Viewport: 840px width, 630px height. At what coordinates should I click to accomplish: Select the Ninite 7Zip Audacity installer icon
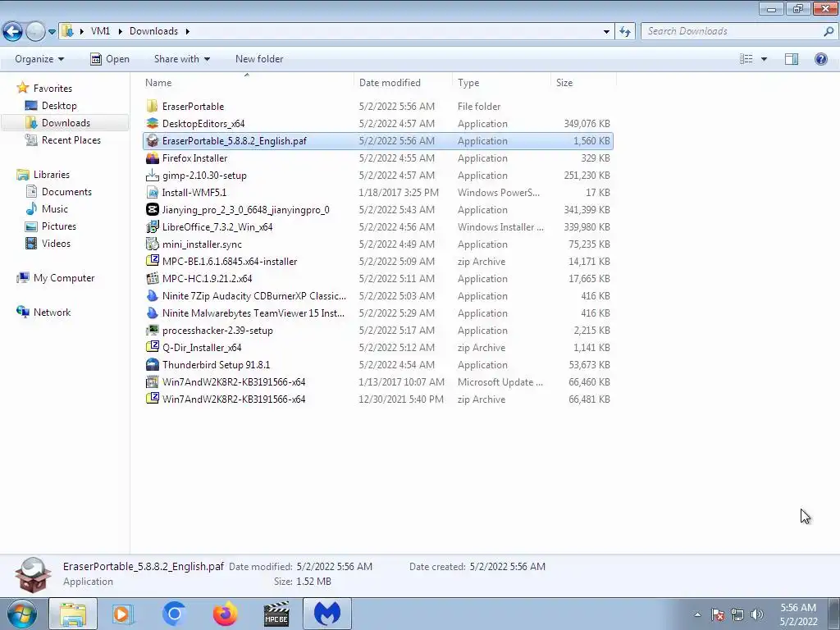(x=152, y=295)
